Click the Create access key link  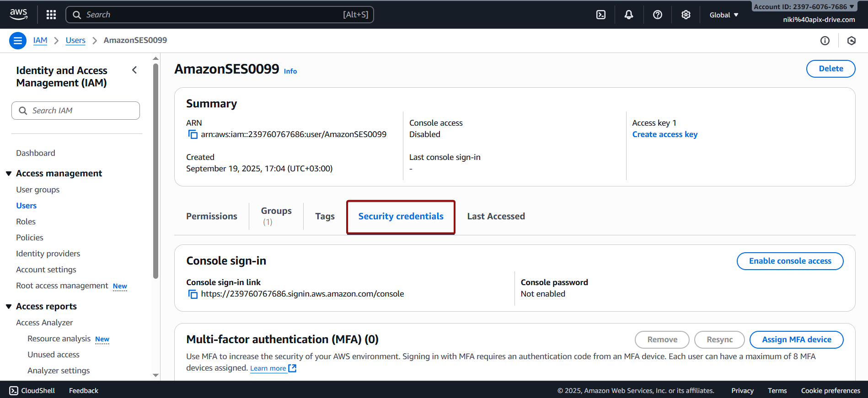(x=664, y=134)
